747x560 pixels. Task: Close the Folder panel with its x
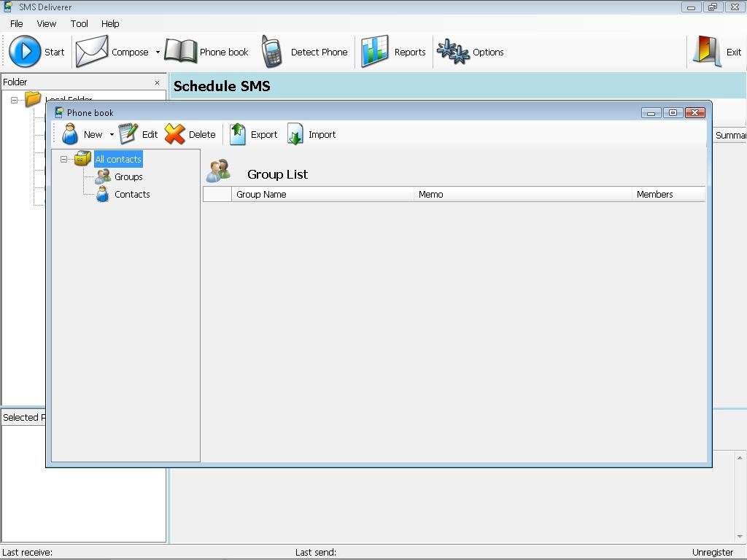(158, 82)
